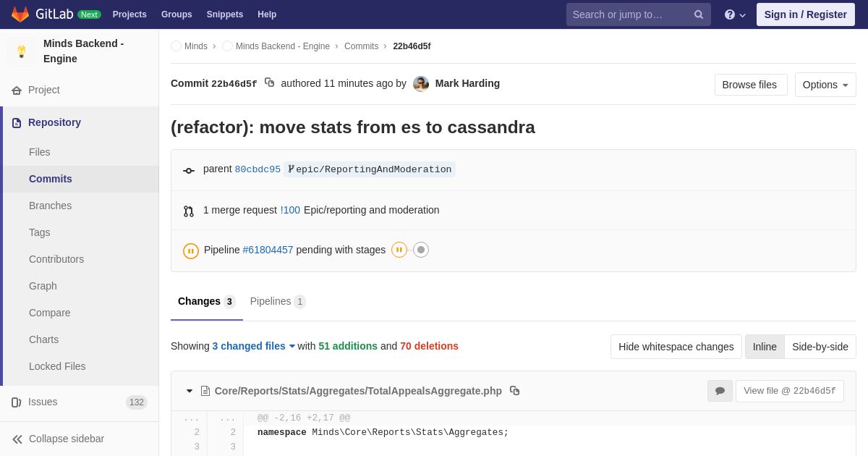Click the search magnifier icon
Screen dimensions: 868x456
698,14
